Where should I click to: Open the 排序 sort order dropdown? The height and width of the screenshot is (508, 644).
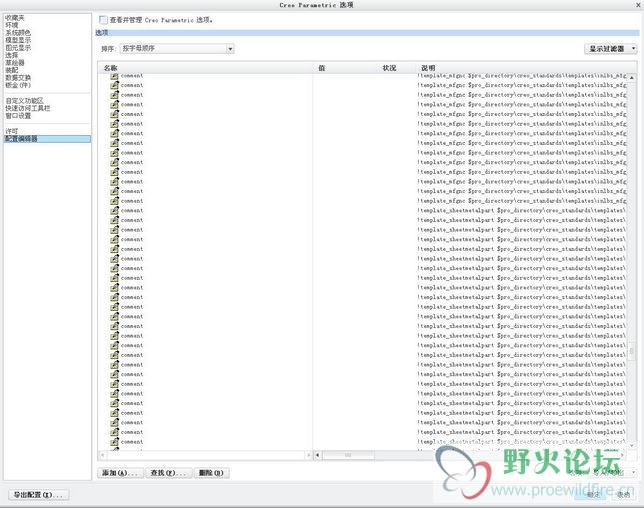(x=177, y=48)
